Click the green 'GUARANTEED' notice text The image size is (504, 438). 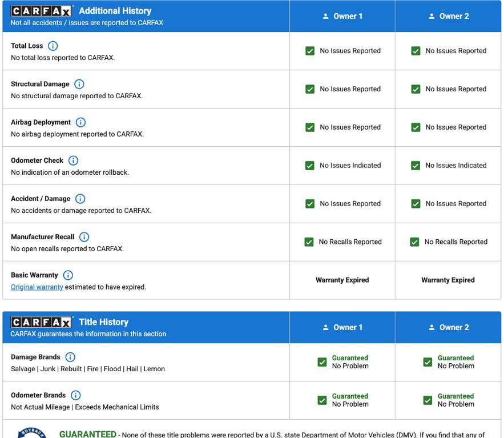pos(88,434)
